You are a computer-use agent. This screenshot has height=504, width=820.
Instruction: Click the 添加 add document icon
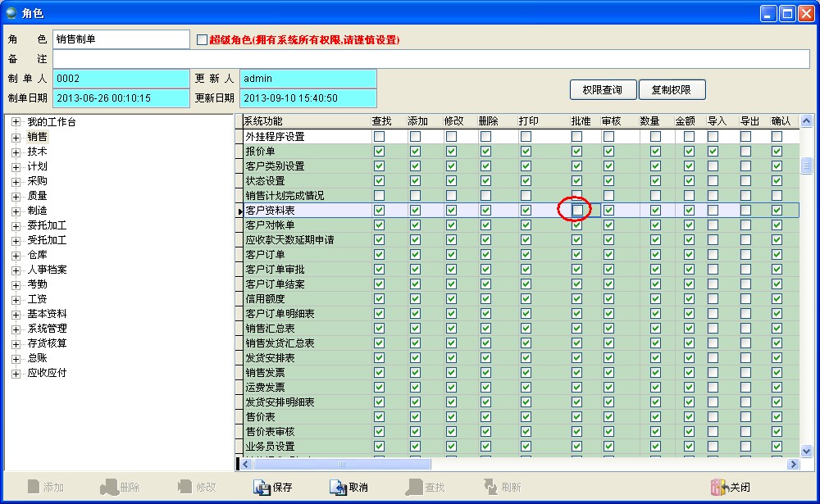pos(34,488)
